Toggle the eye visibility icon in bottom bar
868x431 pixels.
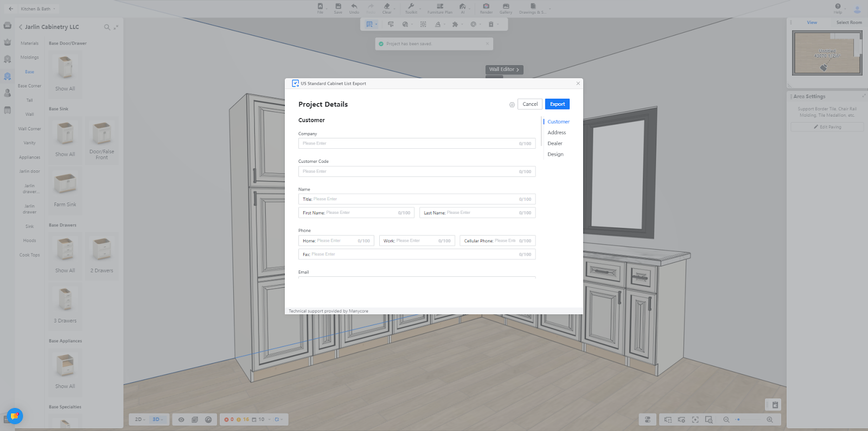[181, 420]
